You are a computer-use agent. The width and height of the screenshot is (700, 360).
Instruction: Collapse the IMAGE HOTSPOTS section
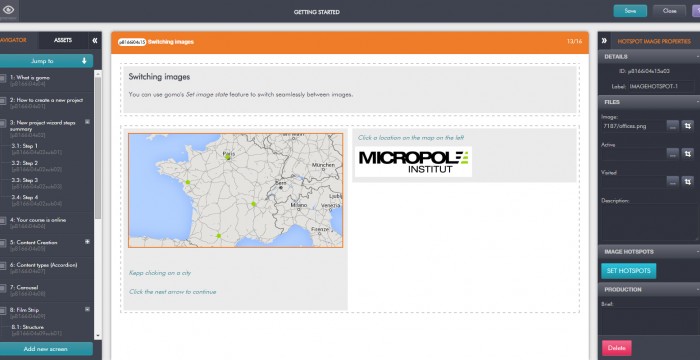coord(697,251)
